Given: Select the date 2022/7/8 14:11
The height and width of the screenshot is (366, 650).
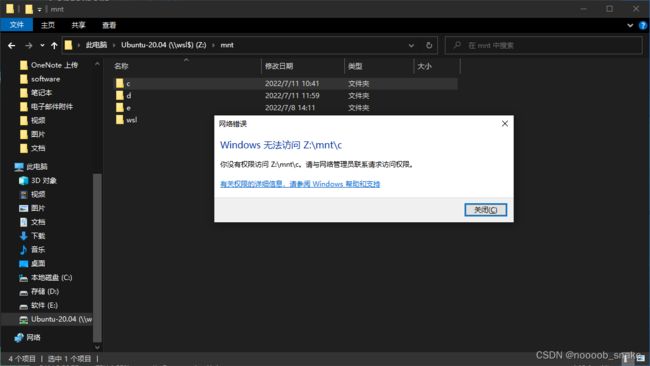Looking at the screenshot, I should point(290,108).
